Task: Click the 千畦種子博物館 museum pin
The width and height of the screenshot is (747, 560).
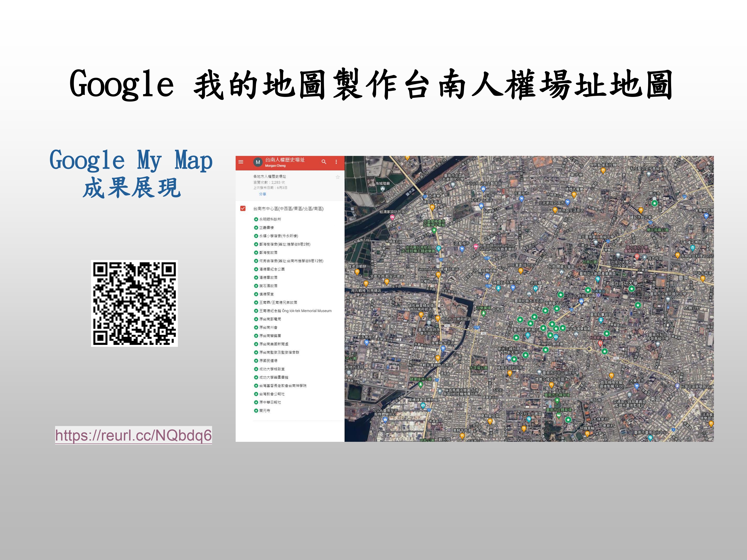Action: [x=693, y=248]
